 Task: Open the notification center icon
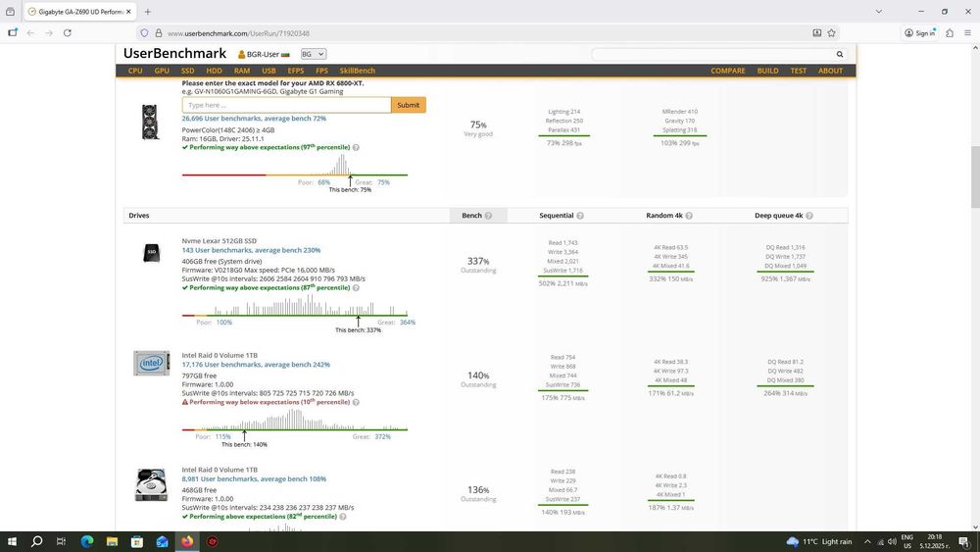964,542
